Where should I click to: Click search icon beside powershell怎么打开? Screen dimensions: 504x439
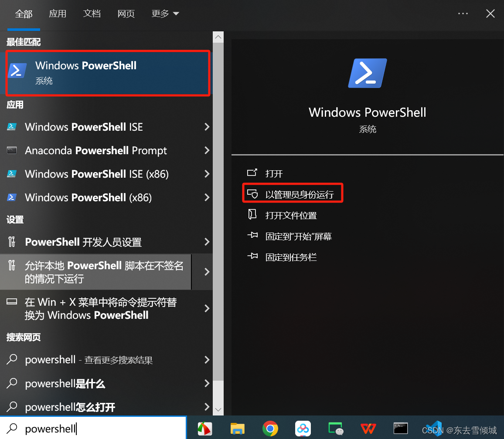point(12,407)
